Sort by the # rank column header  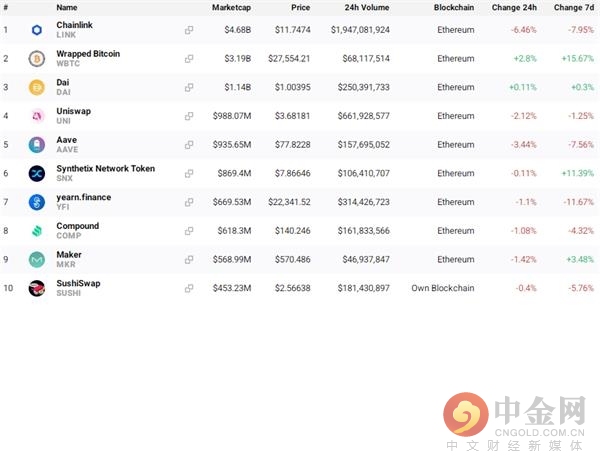coord(6,7)
